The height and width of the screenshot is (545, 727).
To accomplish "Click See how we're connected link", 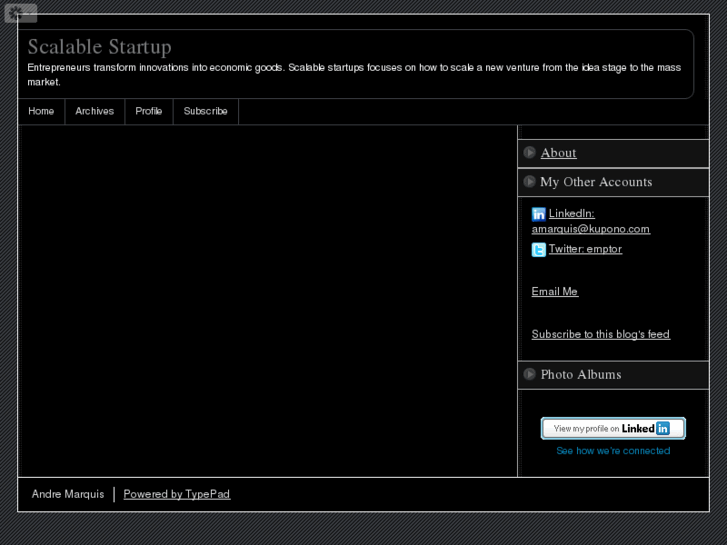I will [613, 451].
